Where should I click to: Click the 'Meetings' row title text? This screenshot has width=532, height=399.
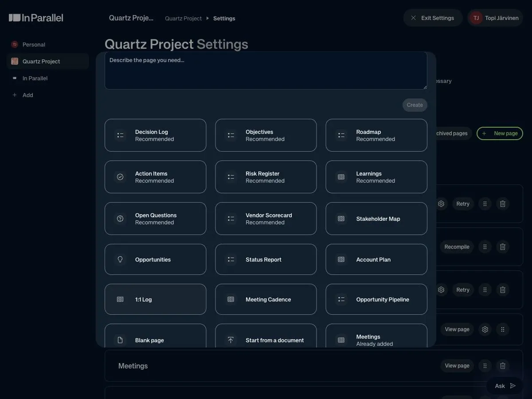pyautogui.click(x=133, y=366)
